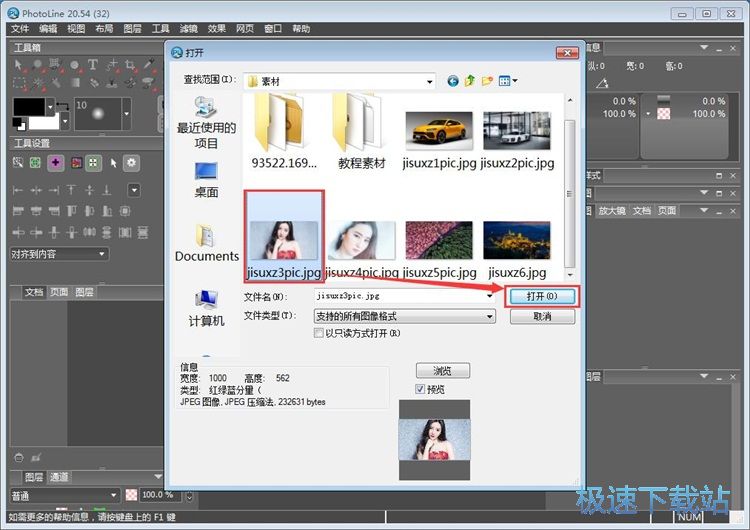Select the Crop tool in toolbox
Screen dimensions: 750x530
tap(130, 64)
